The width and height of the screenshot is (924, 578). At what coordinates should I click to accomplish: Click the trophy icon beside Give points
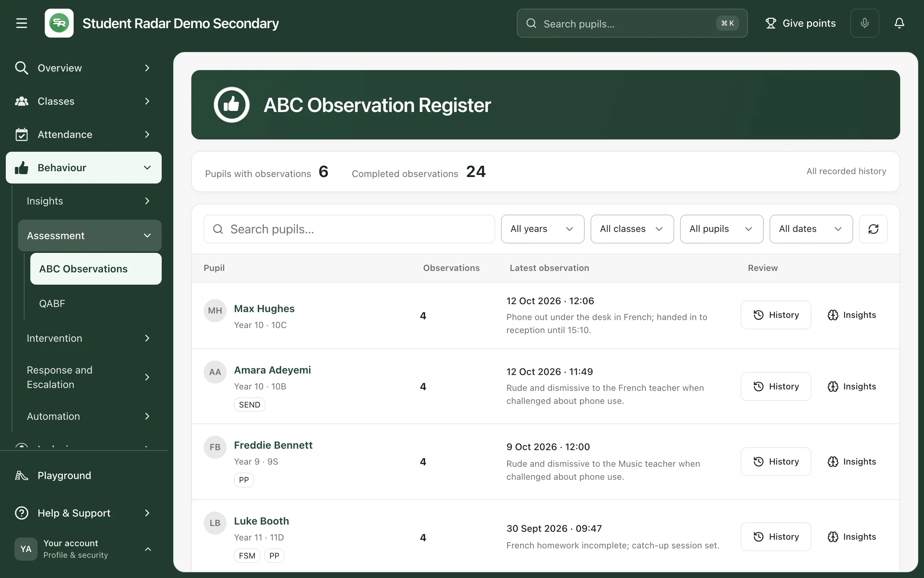[771, 23]
